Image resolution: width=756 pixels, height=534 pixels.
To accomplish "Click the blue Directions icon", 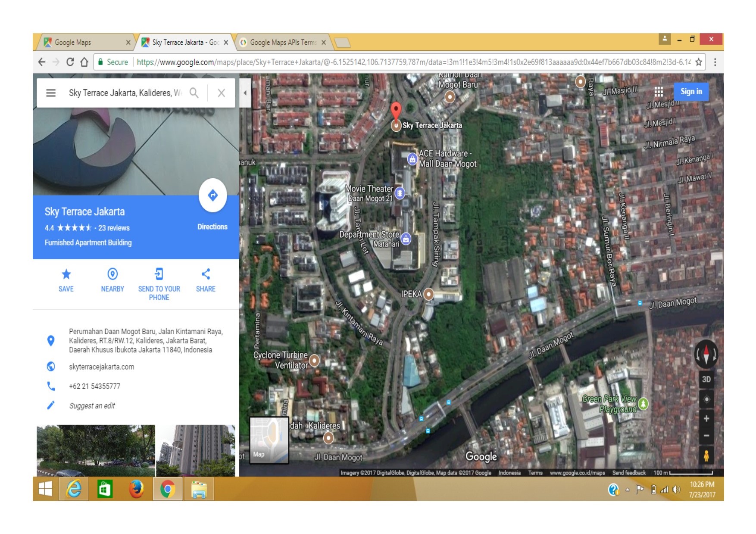I will pyautogui.click(x=212, y=196).
